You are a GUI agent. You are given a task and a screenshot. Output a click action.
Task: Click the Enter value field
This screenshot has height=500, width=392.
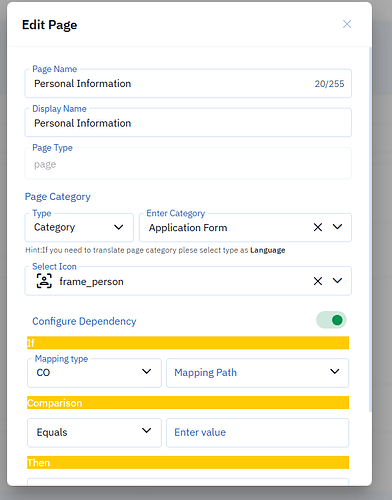pos(257,432)
